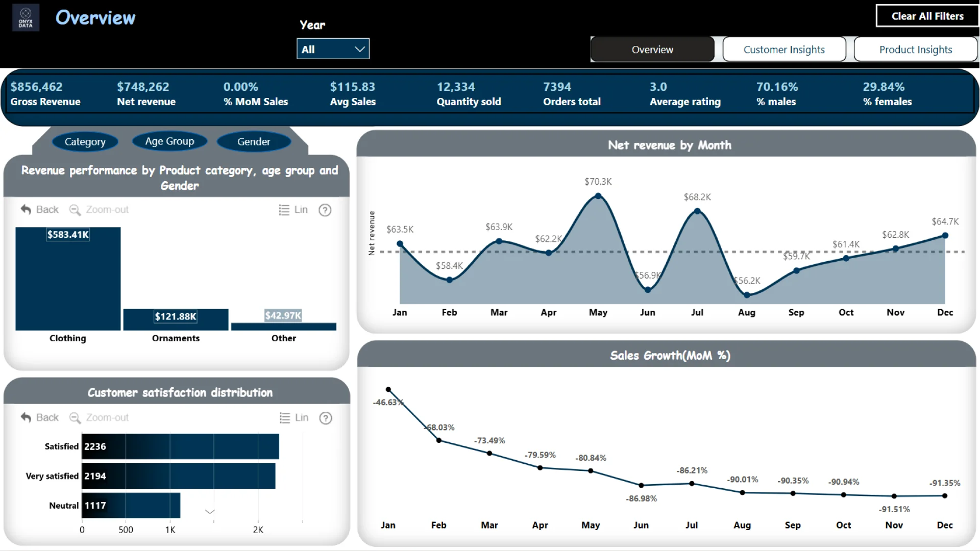Click the 0.00% MoM Sales card
Screen dimensions: 980x551
coord(255,94)
